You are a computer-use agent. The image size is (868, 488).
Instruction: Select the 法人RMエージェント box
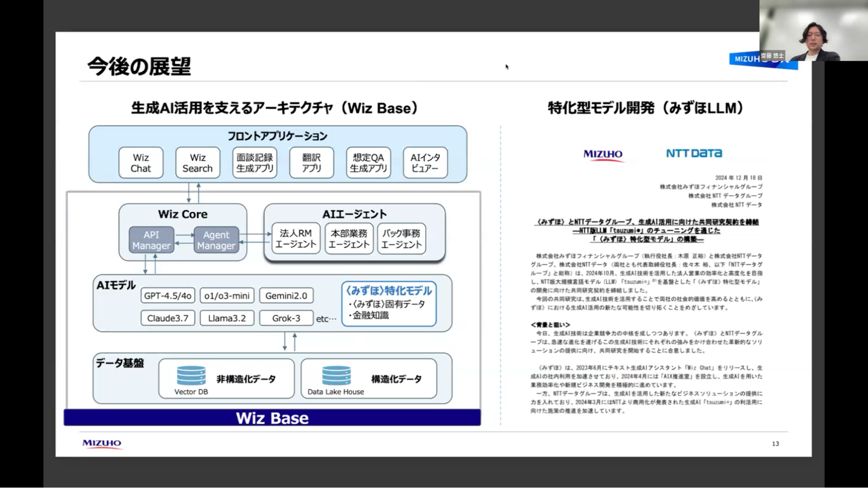click(296, 239)
